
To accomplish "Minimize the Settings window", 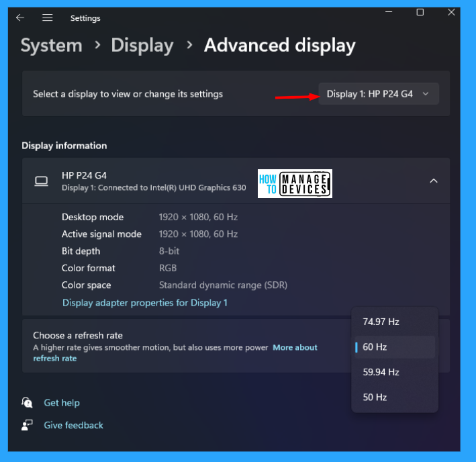I will [x=389, y=12].
